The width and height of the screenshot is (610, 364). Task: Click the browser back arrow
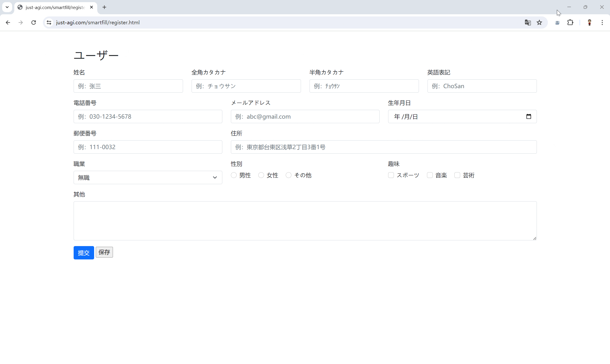click(x=8, y=23)
